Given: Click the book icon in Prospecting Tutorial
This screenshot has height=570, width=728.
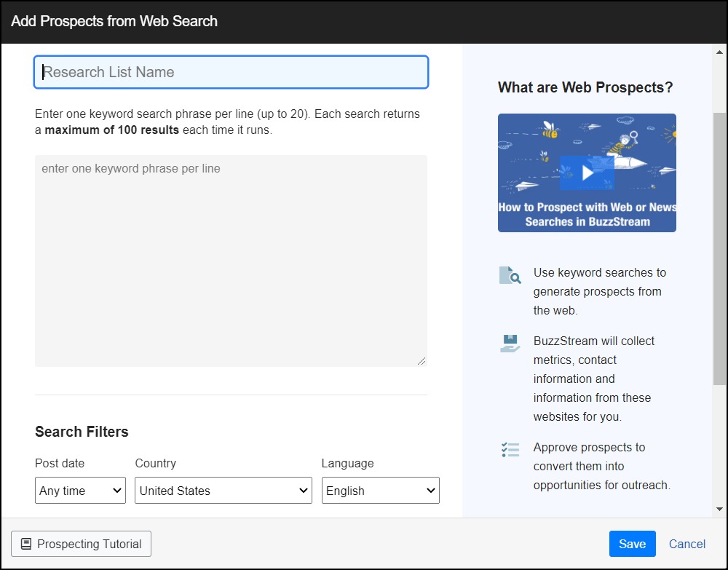Looking at the screenshot, I should pyautogui.click(x=26, y=544).
